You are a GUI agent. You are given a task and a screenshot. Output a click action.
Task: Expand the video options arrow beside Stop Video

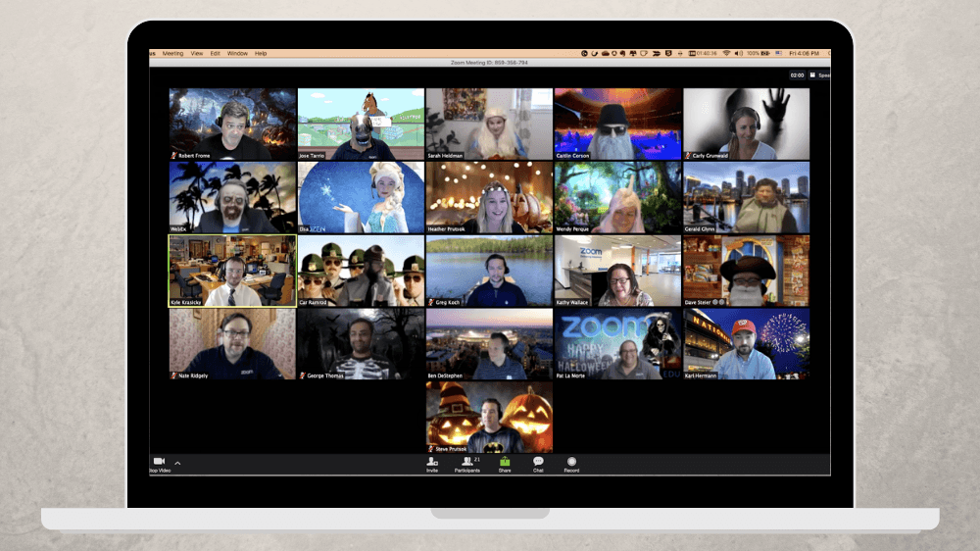coord(177,463)
